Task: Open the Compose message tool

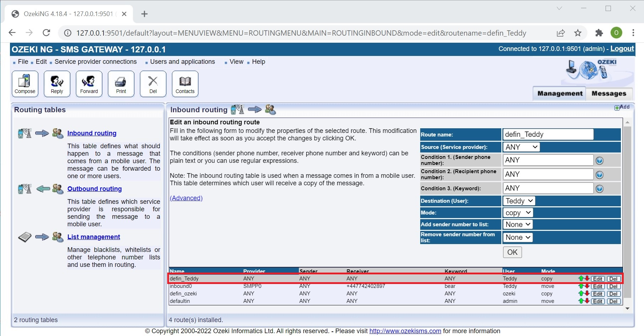Action: point(25,84)
